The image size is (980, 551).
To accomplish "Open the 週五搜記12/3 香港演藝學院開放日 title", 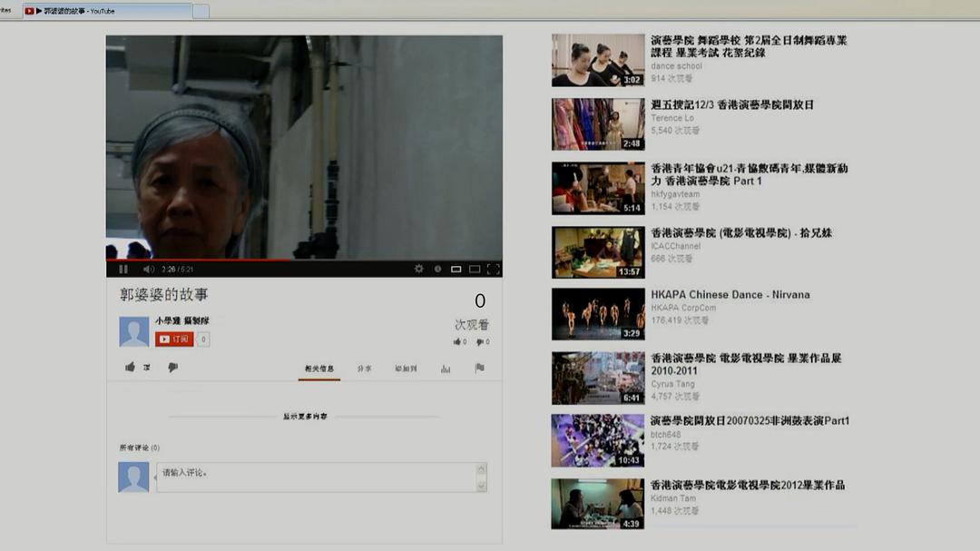I will pos(732,104).
